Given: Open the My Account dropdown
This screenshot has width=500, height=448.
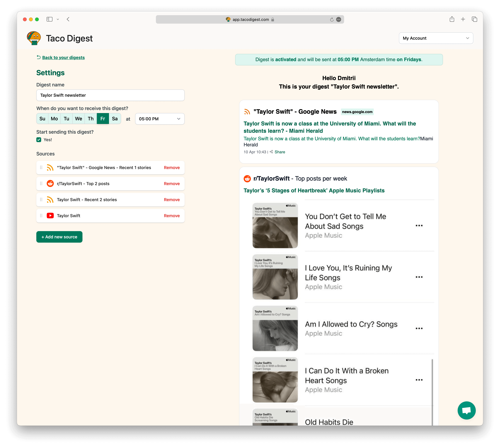Looking at the screenshot, I should pos(436,38).
